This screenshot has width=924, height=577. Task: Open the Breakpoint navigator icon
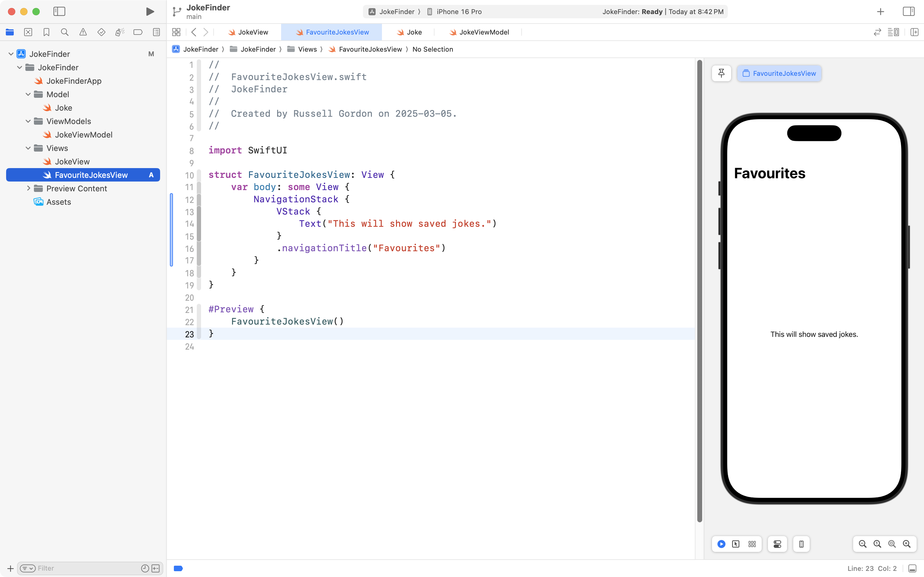coord(138,32)
